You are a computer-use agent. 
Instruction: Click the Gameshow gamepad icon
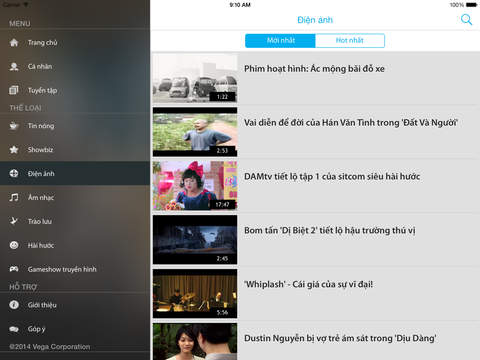(x=14, y=269)
